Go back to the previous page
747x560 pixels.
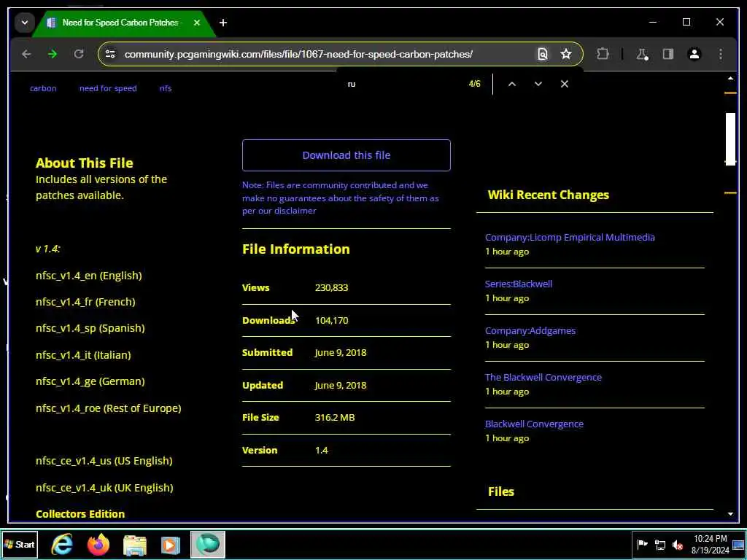click(26, 54)
